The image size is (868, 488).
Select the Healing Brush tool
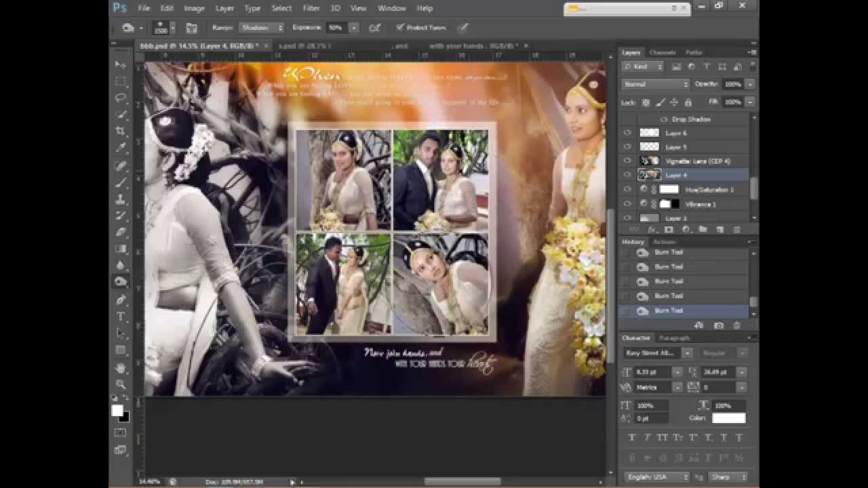tap(121, 165)
